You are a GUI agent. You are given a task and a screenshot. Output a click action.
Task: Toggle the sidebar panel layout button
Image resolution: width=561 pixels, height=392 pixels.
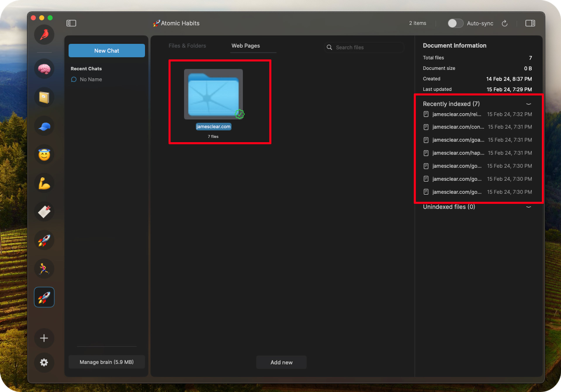coord(71,23)
